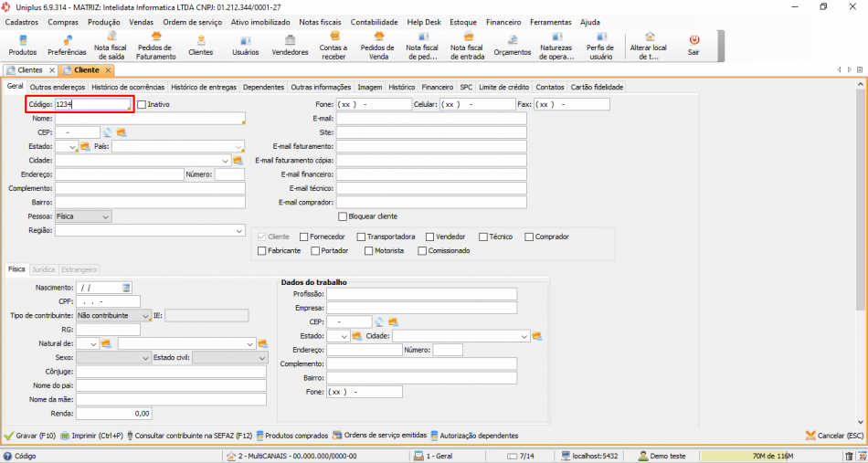Switch to Outros endereços tab

[58, 87]
